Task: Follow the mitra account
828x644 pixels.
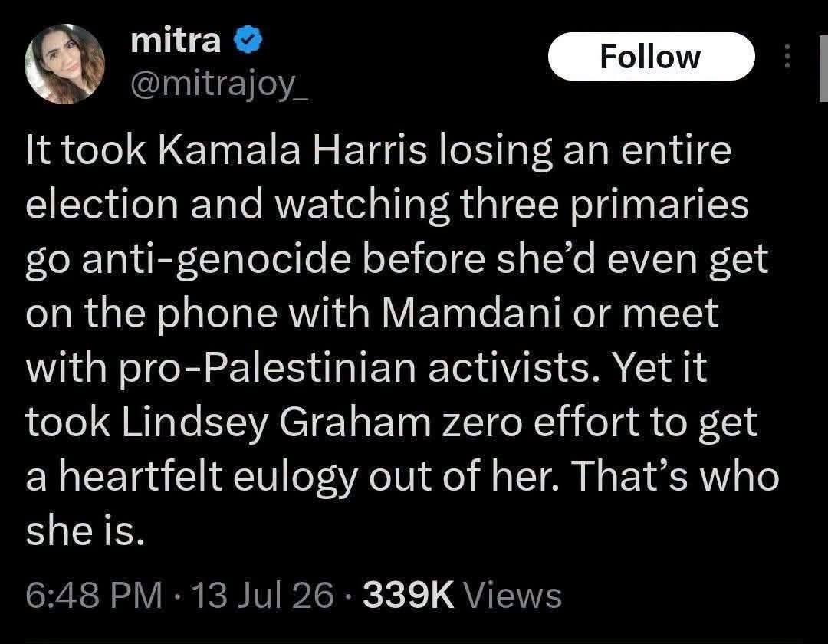Action: tap(651, 57)
